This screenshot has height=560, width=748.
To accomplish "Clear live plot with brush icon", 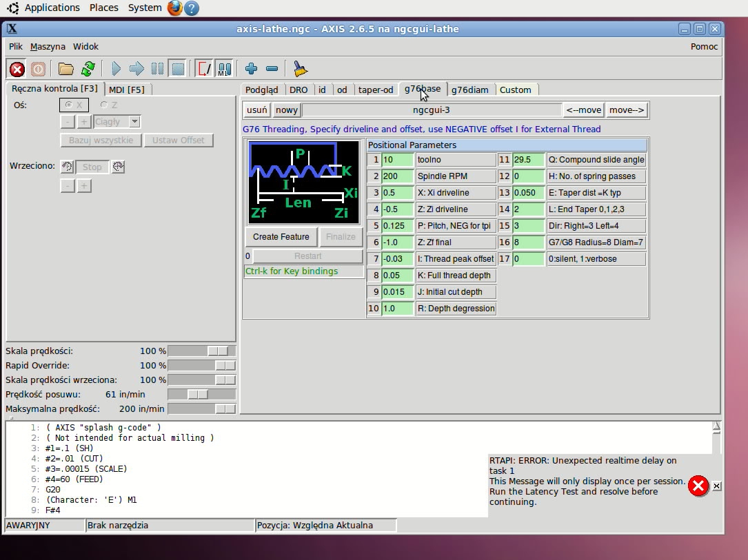I will [x=300, y=69].
